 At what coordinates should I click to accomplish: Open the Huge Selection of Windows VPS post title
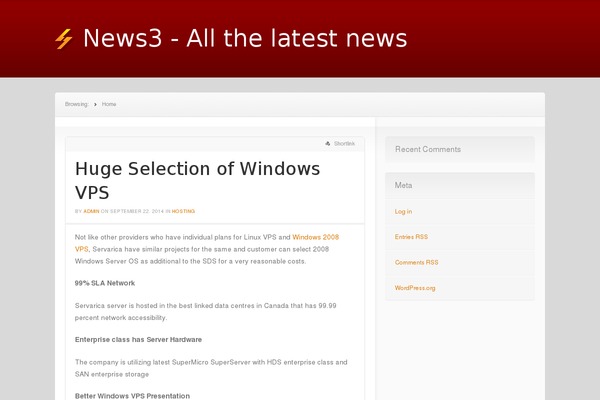[197, 180]
